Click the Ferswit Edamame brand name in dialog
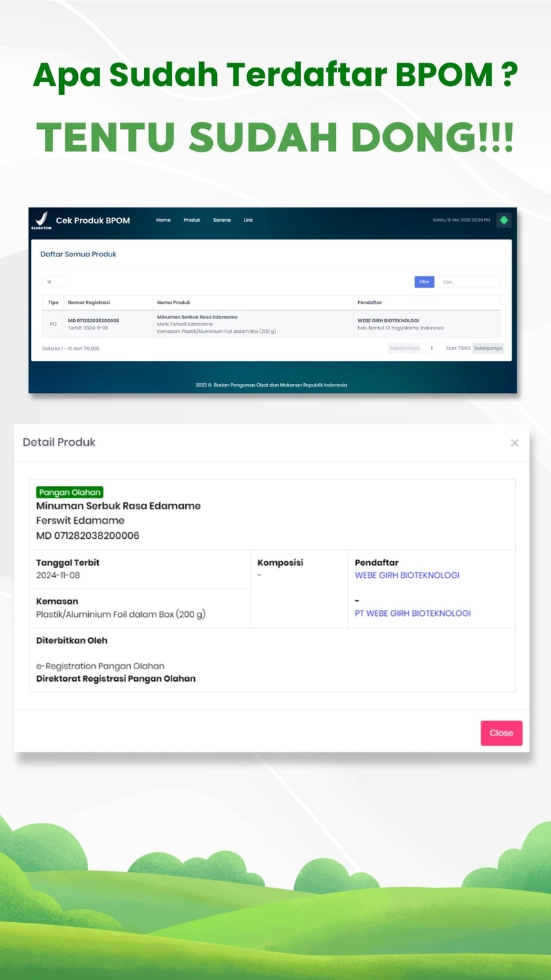Screen dimensions: 551x980 pos(80,520)
